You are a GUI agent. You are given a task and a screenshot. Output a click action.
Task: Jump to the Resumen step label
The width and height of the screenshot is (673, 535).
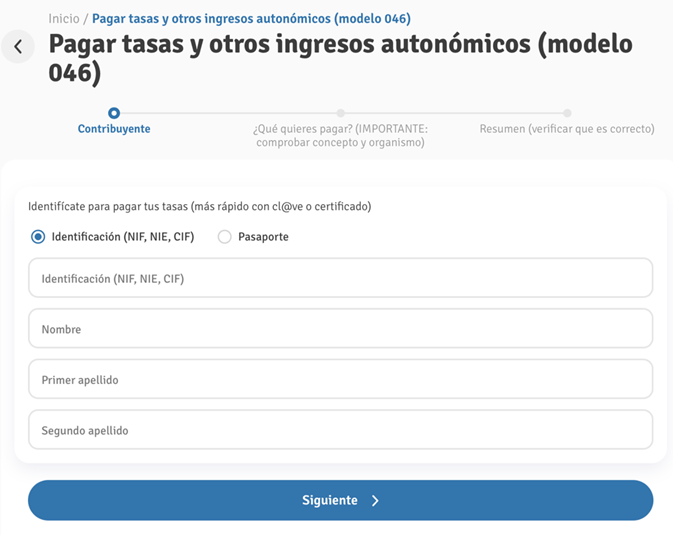(567, 129)
